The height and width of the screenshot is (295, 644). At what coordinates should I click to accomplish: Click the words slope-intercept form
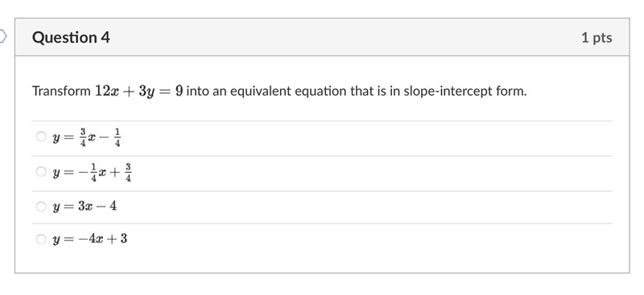(x=465, y=91)
